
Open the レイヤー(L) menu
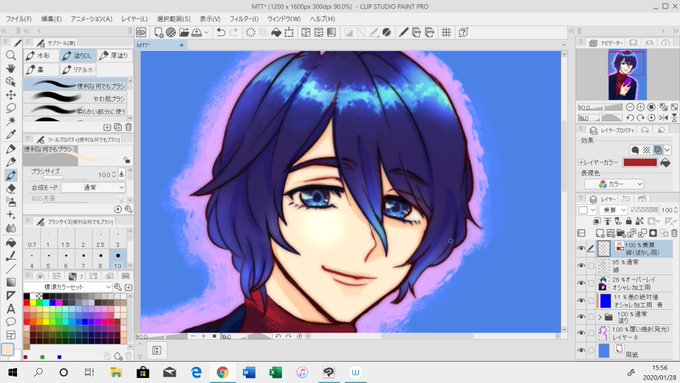coord(134,19)
